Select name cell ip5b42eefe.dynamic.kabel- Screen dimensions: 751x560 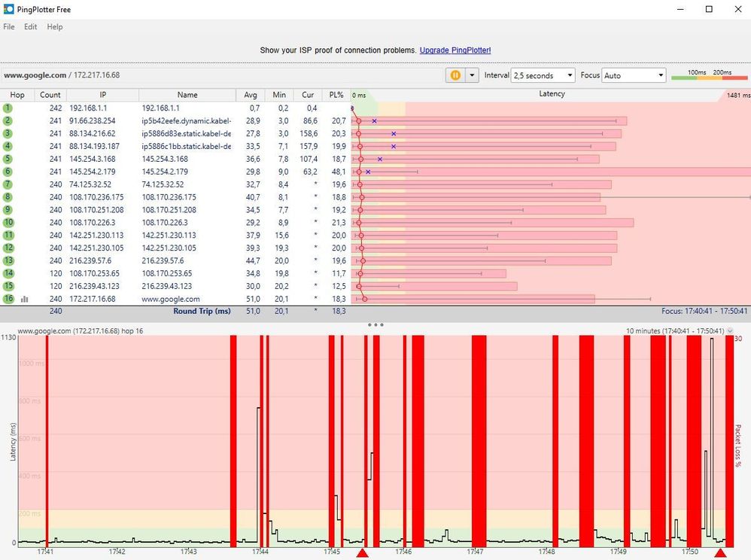187,120
